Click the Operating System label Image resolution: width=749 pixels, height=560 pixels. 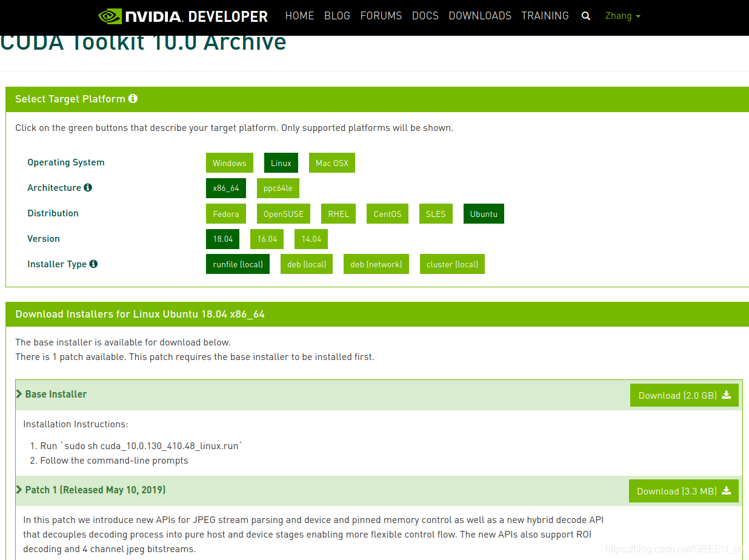point(66,162)
